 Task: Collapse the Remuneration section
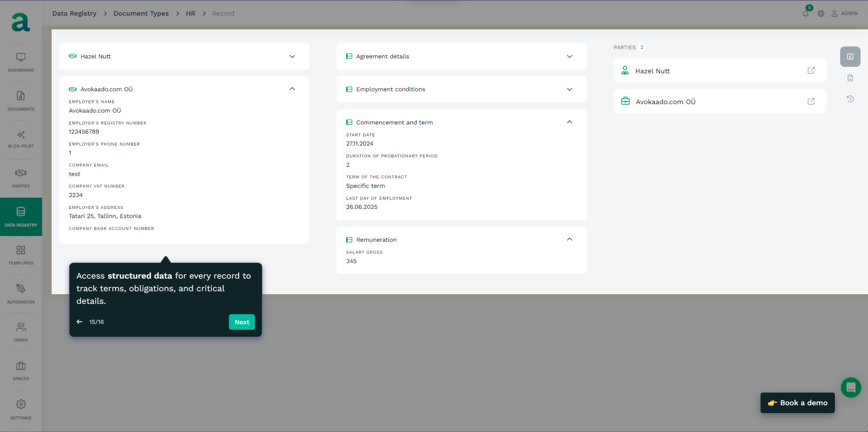pos(569,240)
